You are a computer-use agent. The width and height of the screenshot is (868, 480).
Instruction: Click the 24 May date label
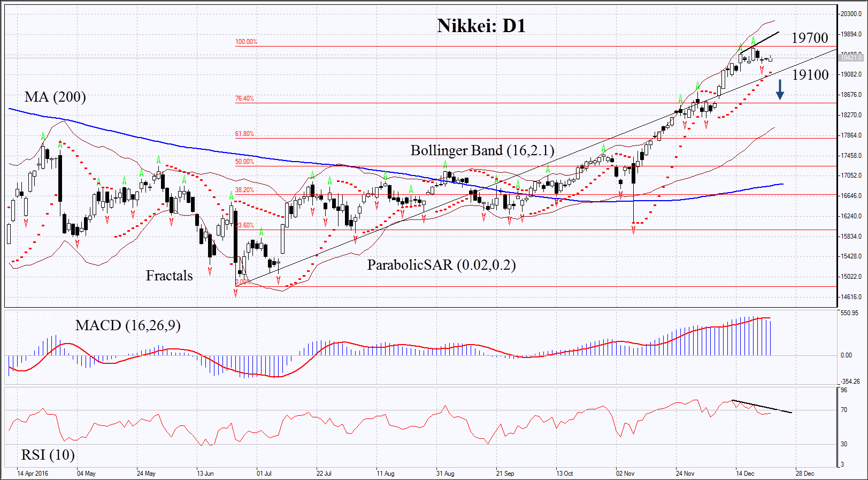pyautogui.click(x=146, y=474)
